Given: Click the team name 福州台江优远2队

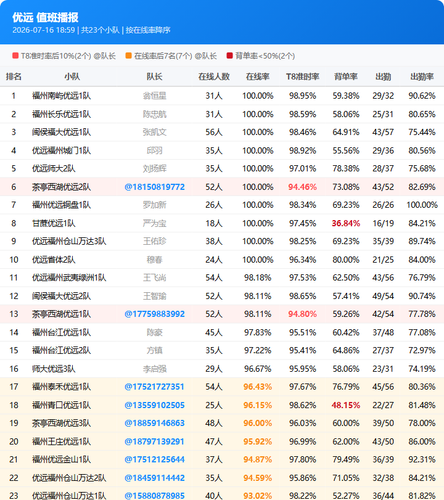Looking at the screenshot, I should coord(61,350).
